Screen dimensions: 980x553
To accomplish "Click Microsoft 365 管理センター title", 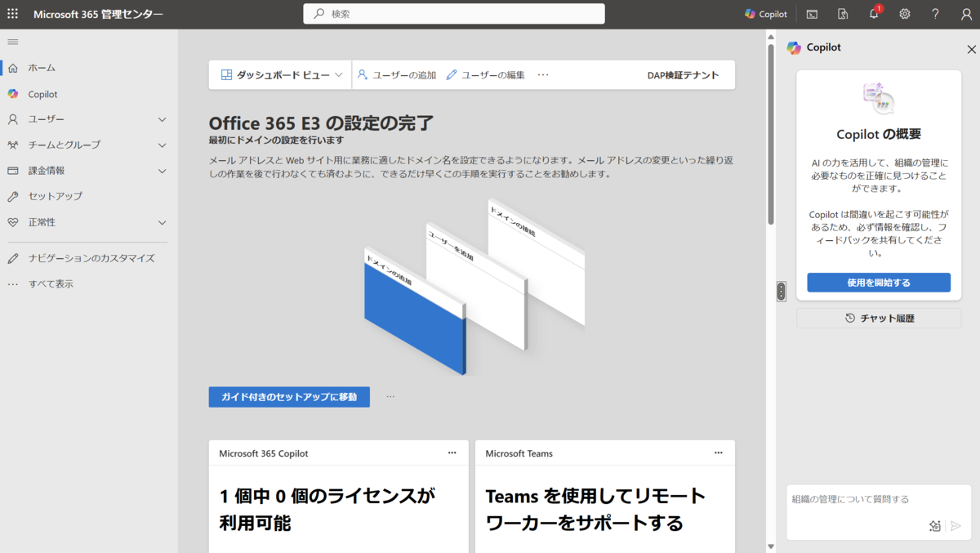I will (98, 14).
